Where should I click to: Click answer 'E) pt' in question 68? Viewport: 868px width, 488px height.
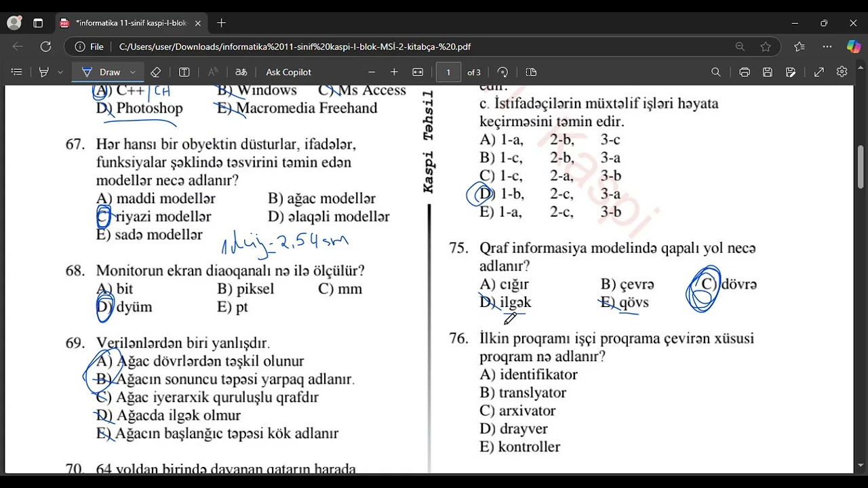233,307
